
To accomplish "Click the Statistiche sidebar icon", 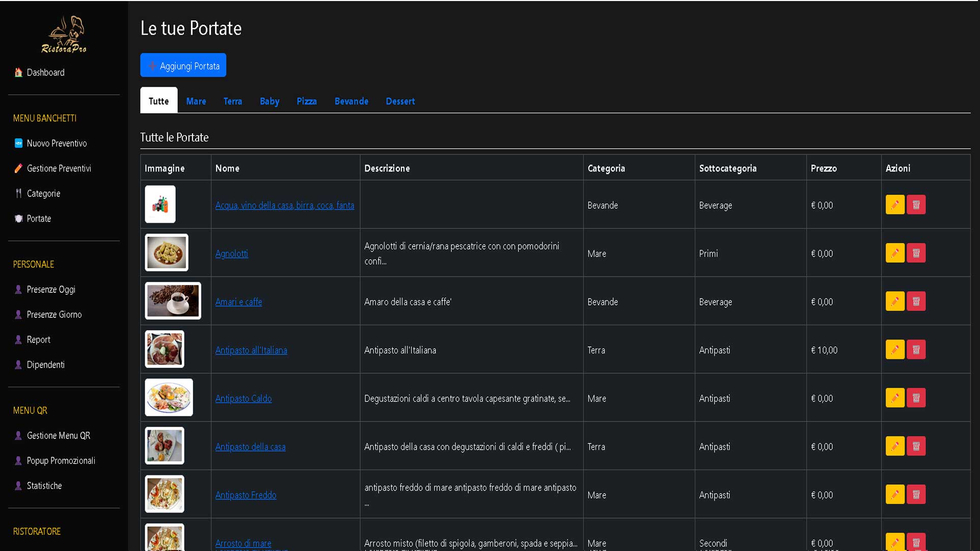I will point(18,486).
